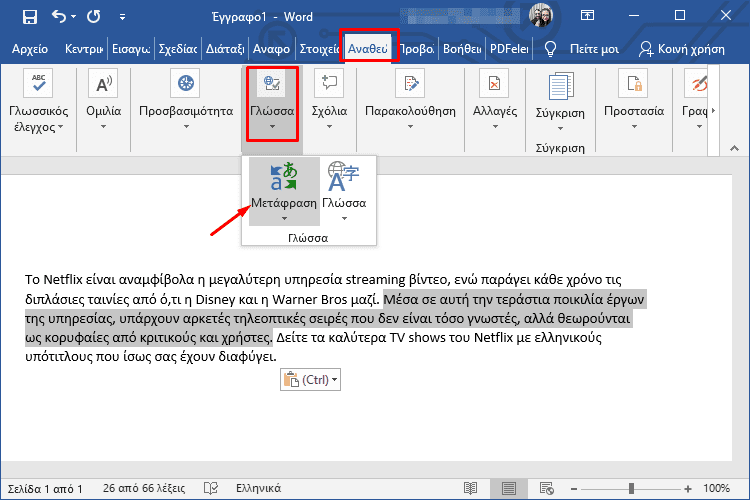Click 26 από 66 λέξεις word count
This screenshot has height=500, width=750.
144,488
